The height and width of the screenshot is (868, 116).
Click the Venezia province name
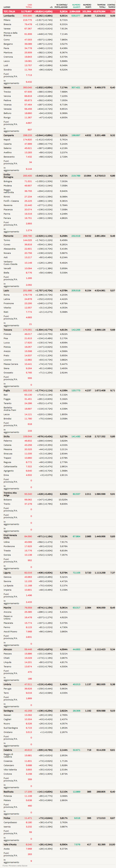(7, 109)
